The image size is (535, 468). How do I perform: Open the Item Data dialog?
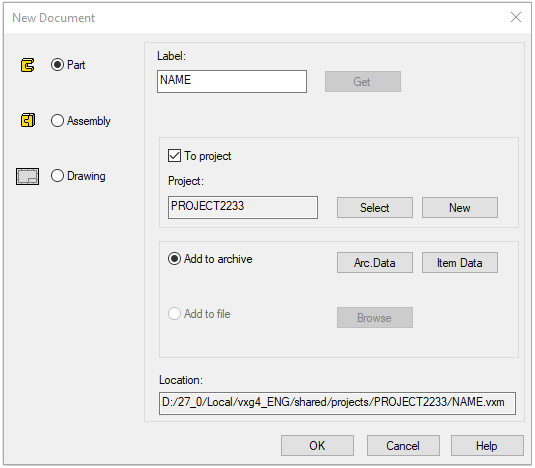pos(460,263)
